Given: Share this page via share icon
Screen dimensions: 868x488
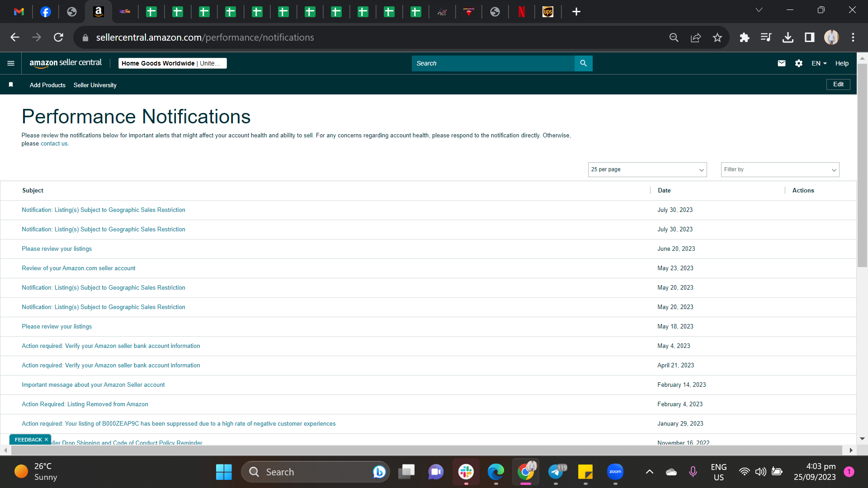Looking at the screenshot, I should click(x=696, y=38).
